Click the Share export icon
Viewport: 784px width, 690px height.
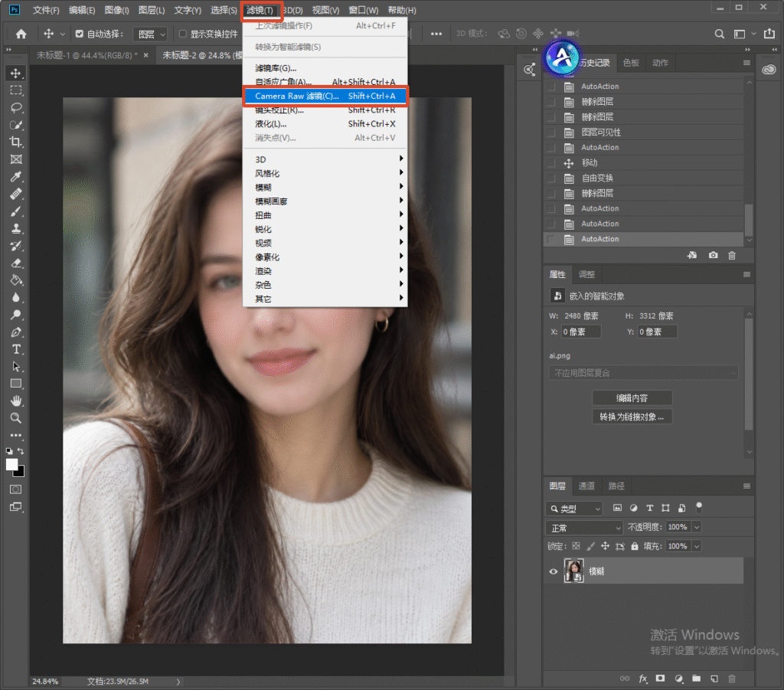769,34
